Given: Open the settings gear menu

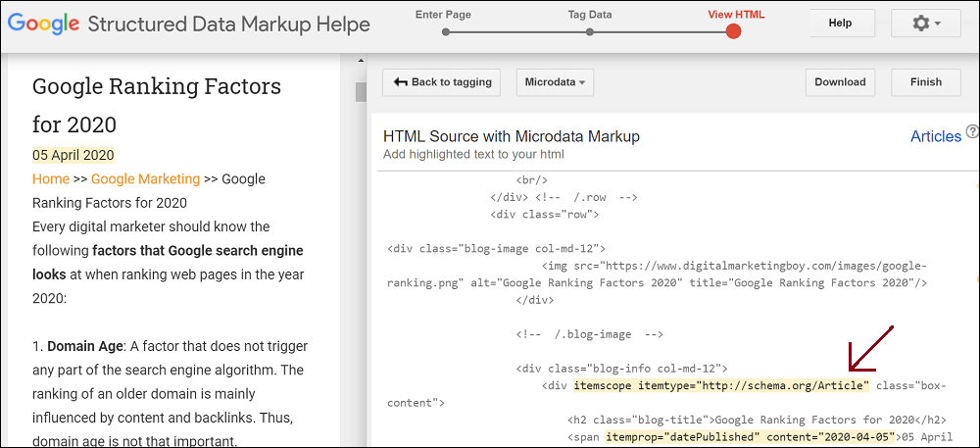Looking at the screenshot, I should coord(926,24).
